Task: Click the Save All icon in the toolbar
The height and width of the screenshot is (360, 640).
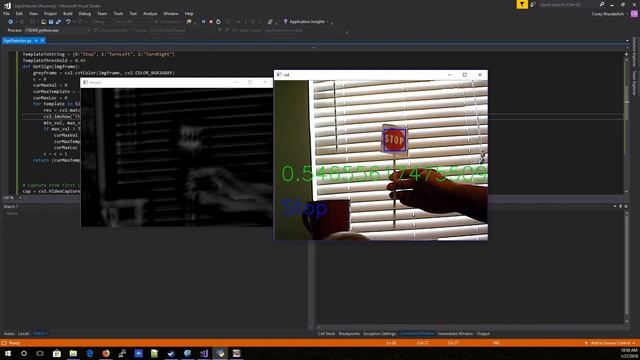Action: pyautogui.click(x=58, y=22)
